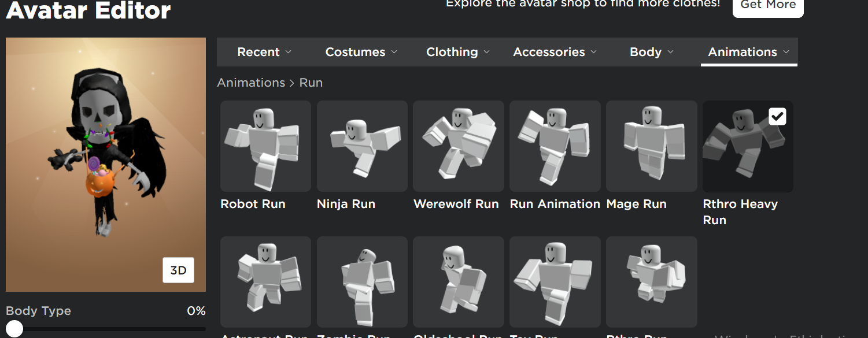The height and width of the screenshot is (338, 868).
Task: Click the Body Type slider handle
Action: [x=14, y=329]
